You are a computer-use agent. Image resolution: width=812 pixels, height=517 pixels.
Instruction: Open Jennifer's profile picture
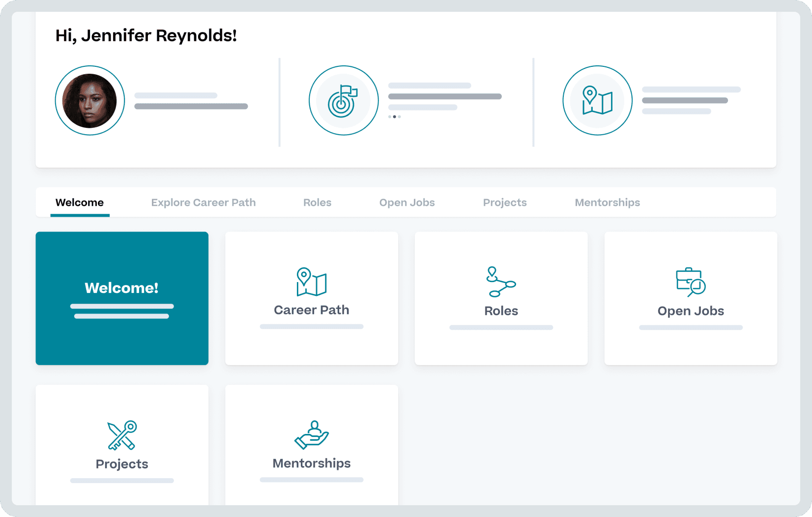pyautogui.click(x=89, y=100)
